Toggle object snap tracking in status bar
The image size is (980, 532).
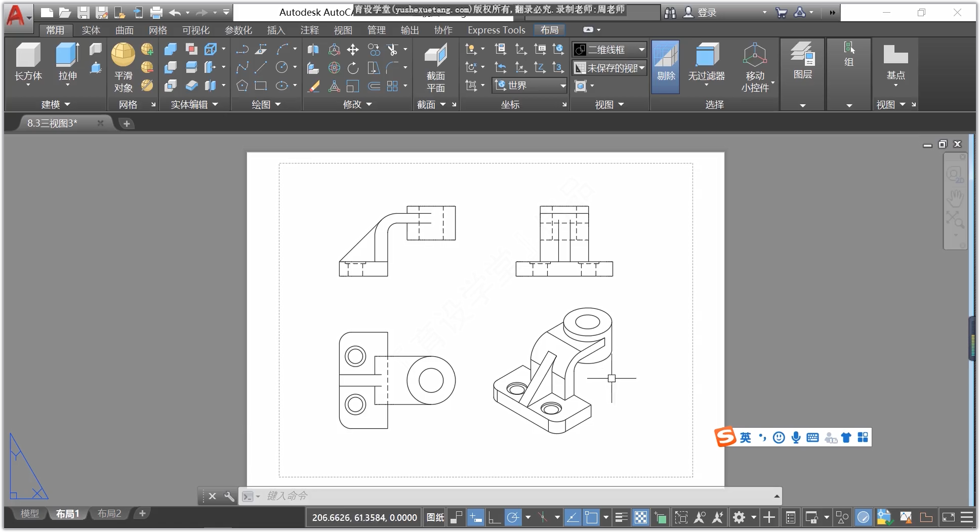[573, 517]
